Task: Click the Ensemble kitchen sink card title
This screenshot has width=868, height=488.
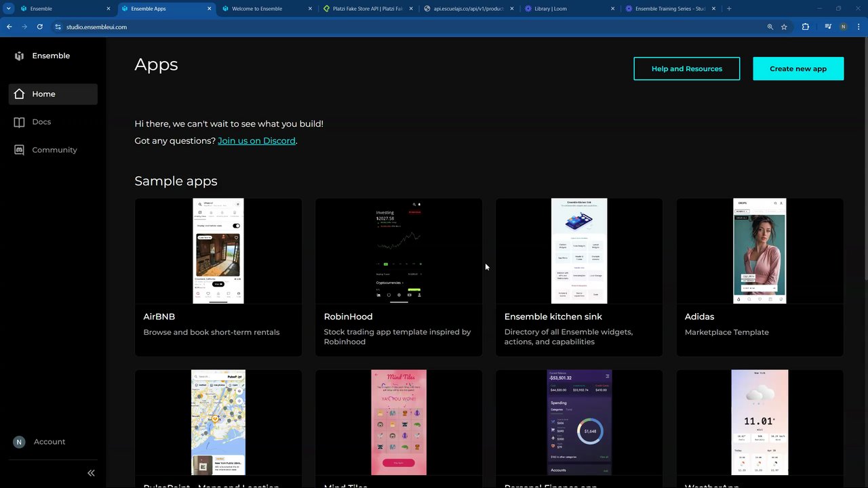Action: click(x=553, y=317)
